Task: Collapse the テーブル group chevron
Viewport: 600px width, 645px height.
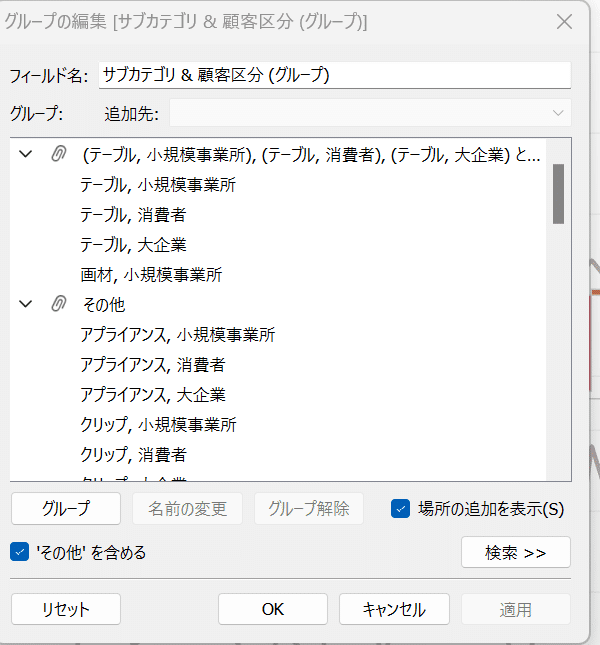Action: pyautogui.click(x=26, y=154)
